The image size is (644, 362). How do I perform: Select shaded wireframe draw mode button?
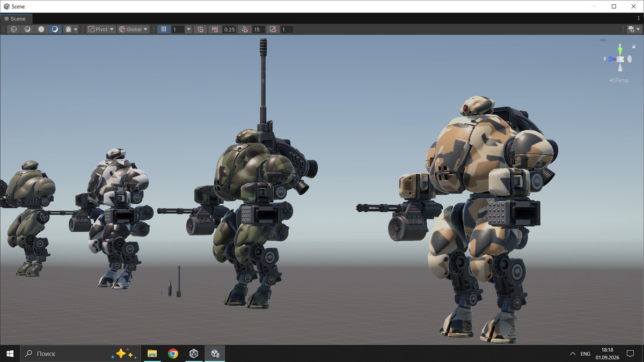click(x=27, y=29)
